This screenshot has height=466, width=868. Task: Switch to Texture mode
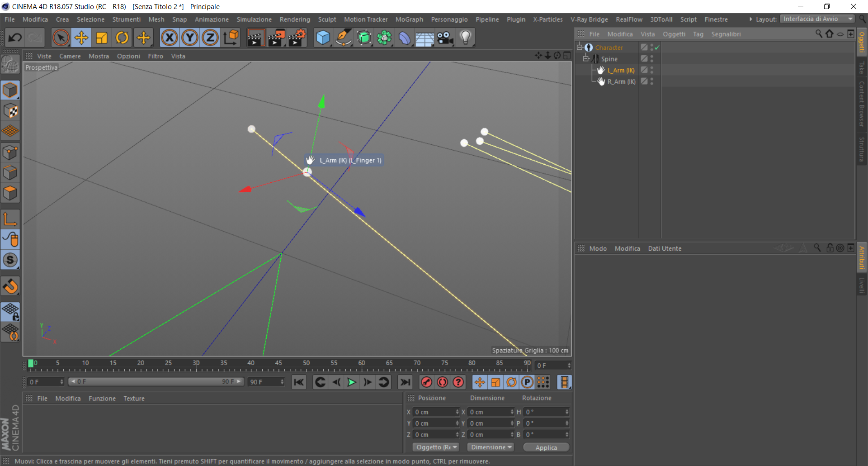coord(10,111)
